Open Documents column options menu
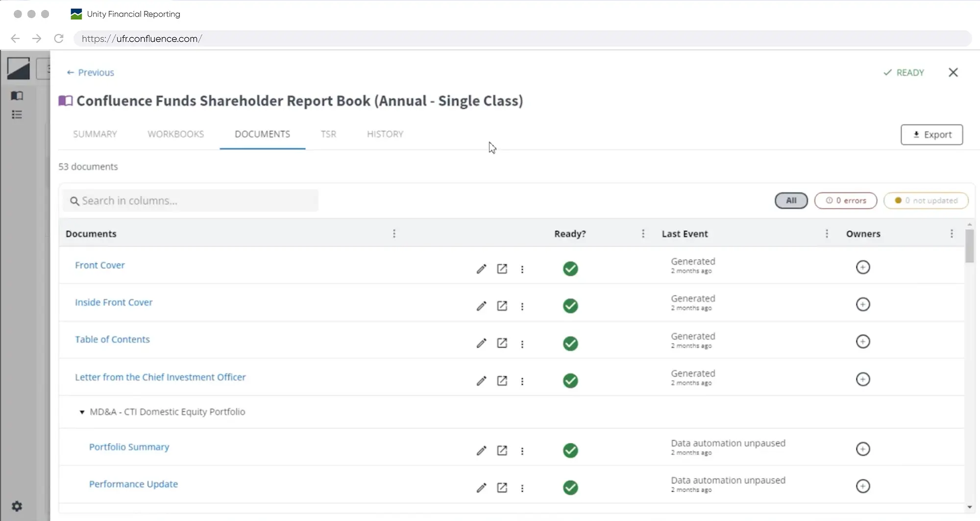Screen dimensions: 980x521 394,234
